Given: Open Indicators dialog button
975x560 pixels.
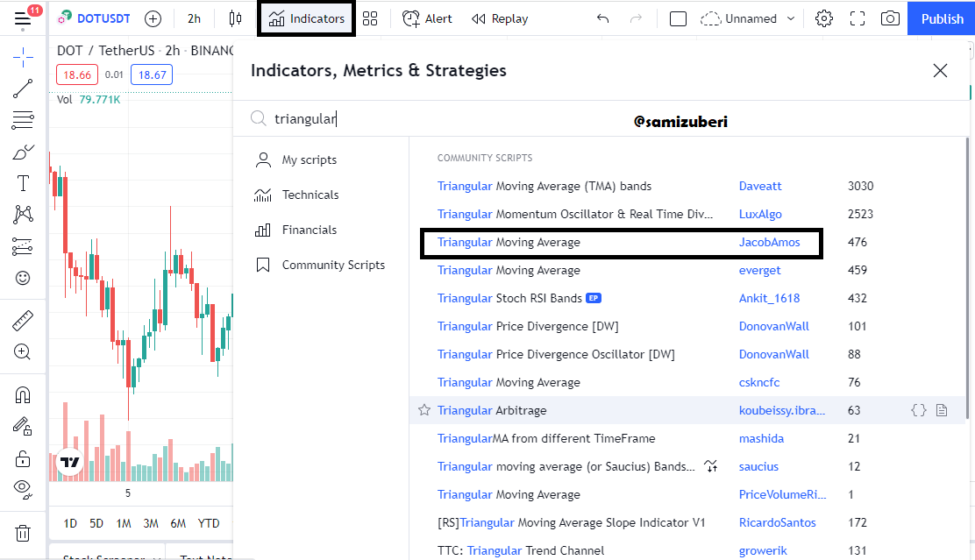Looking at the screenshot, I should pos(306,18).
